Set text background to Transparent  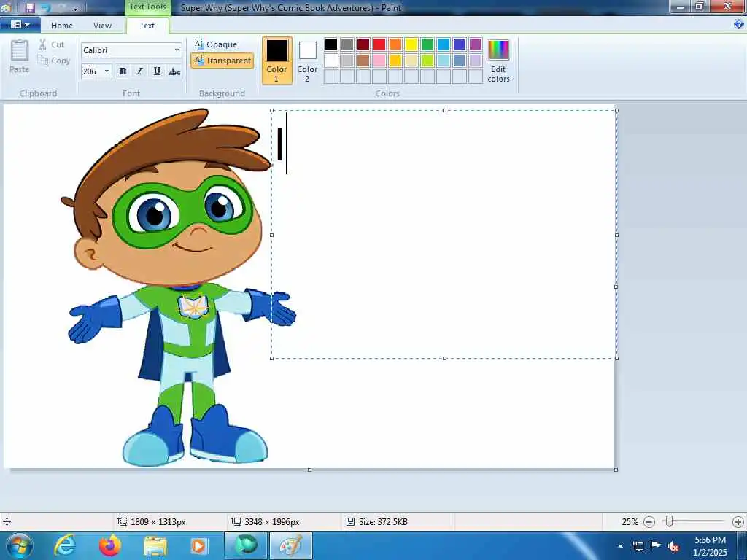point(222,61)
